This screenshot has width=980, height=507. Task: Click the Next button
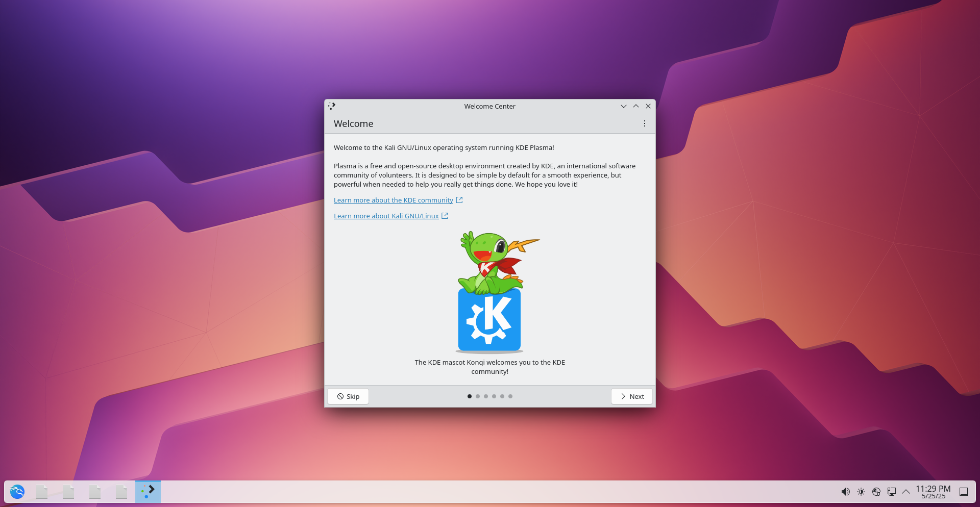[x=632, y=396]
